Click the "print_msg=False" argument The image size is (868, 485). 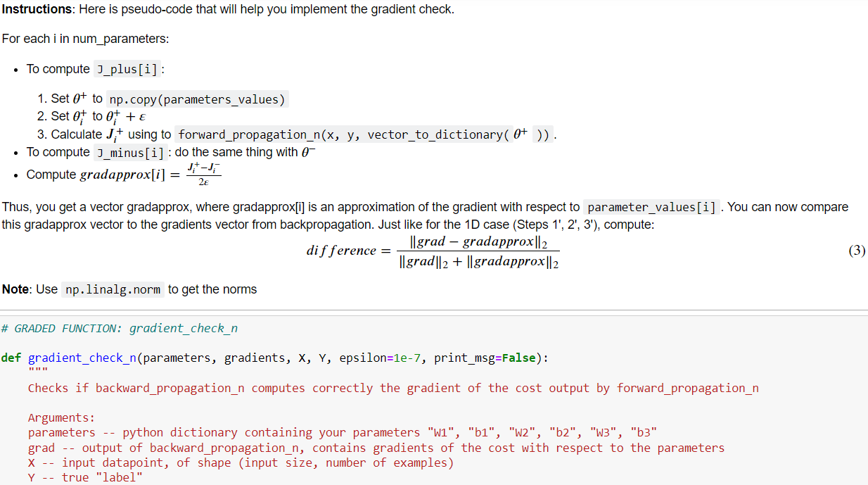tap(485, 358)
